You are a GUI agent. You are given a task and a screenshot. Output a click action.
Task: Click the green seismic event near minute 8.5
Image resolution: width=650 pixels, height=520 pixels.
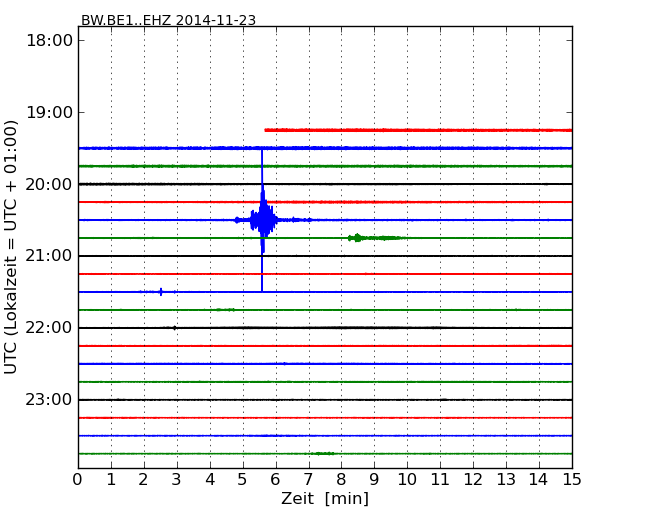[375, 238]
